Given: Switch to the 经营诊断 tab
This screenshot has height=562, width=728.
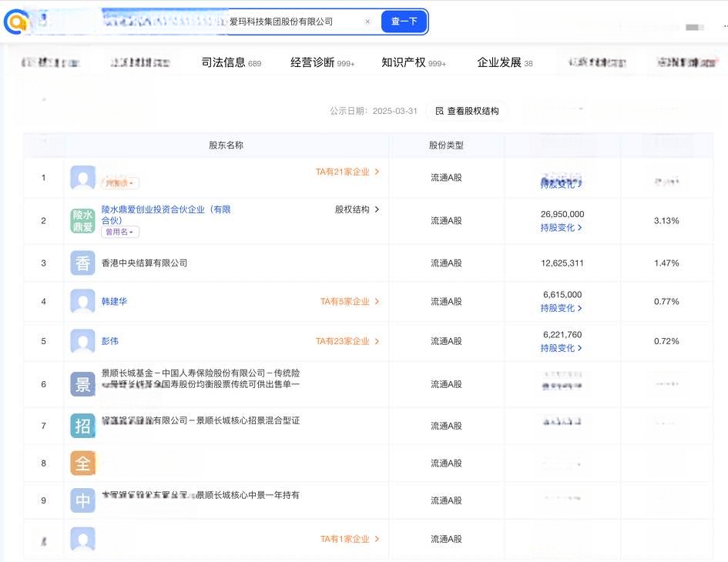Looking at the screenshot, I should click(x=322, y=62).
